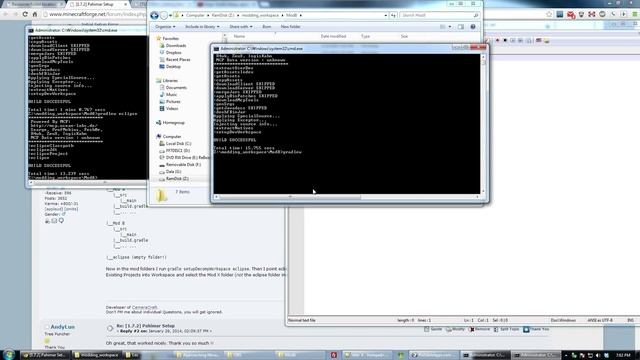Open AndyLun's forum profile link
Viewport: 640px width, 360px height.
[x=62, y=327]
